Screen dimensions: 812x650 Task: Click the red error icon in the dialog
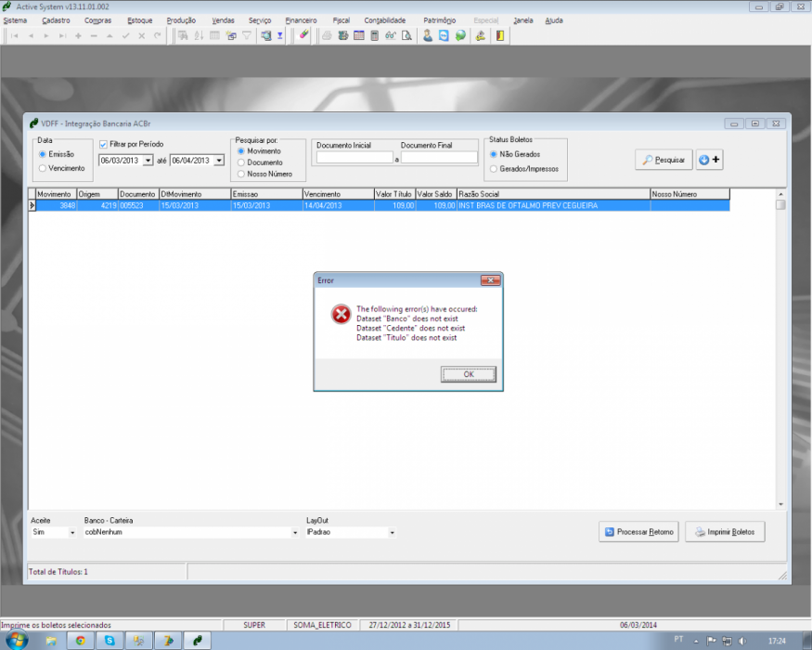point(341,314)
